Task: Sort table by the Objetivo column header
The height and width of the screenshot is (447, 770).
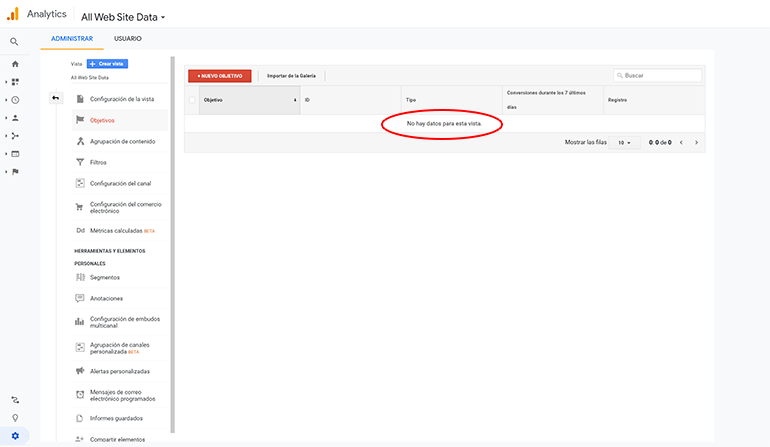Action: [248, 100]
